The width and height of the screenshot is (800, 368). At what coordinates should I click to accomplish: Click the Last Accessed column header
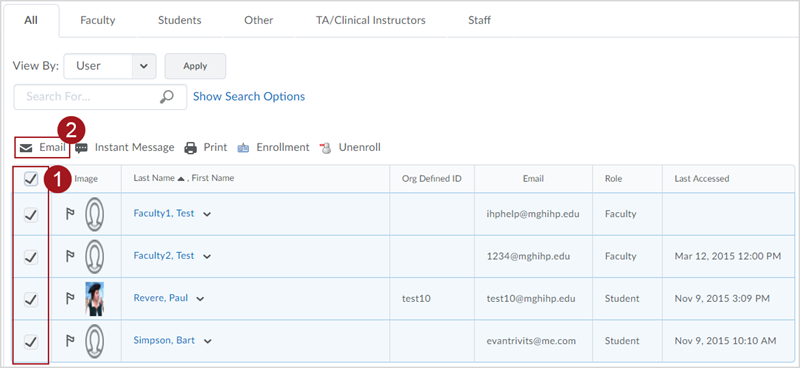click(702, 179)
